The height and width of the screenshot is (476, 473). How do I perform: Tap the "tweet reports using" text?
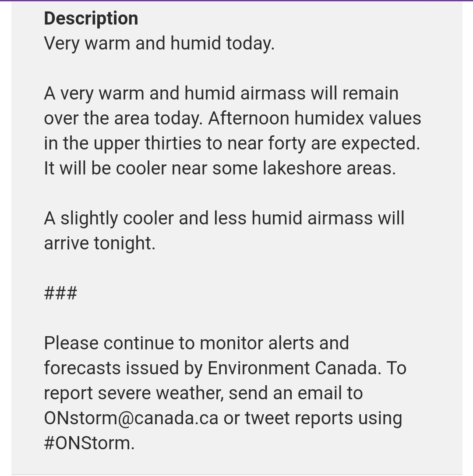[323, 418]
